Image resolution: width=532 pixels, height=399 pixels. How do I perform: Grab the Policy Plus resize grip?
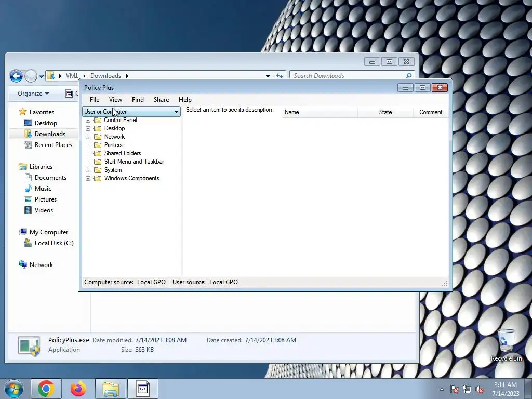pyautogui.click(x=445, y=284)
